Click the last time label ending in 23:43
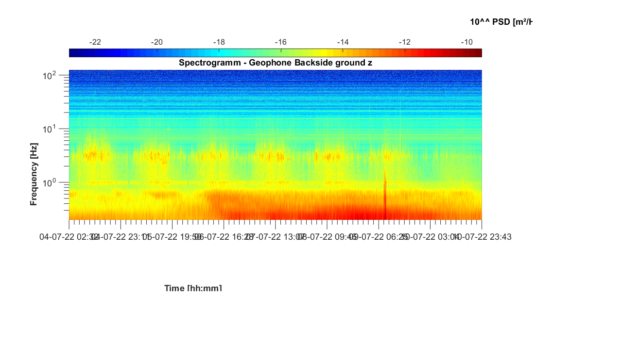This screenshot has width=622, height=364. click(481, 237)
